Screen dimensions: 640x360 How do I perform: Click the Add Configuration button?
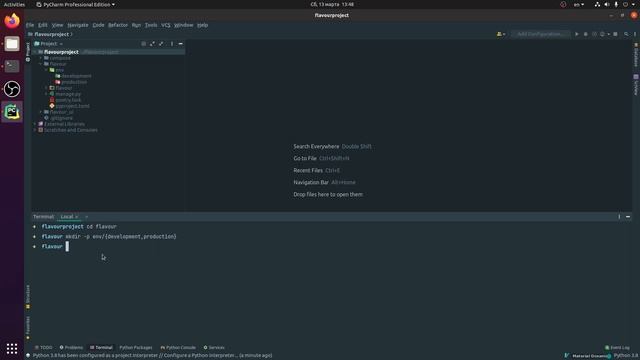(540, 34)
